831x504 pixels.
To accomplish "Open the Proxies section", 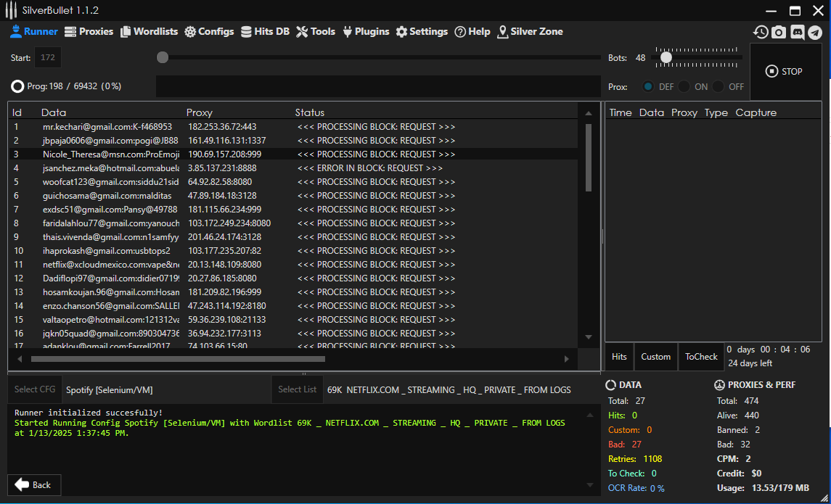I will [x=89, y=31].
